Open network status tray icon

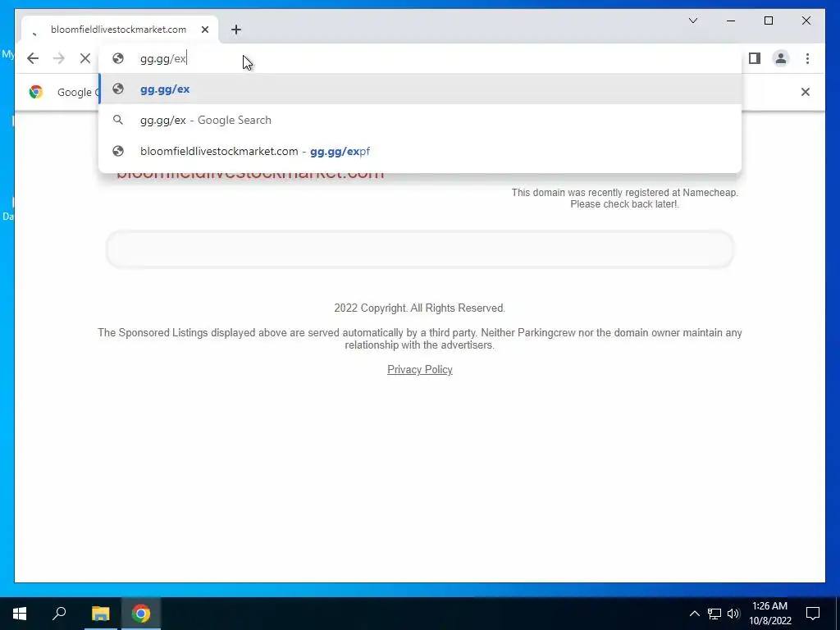[x=714, y=614]
